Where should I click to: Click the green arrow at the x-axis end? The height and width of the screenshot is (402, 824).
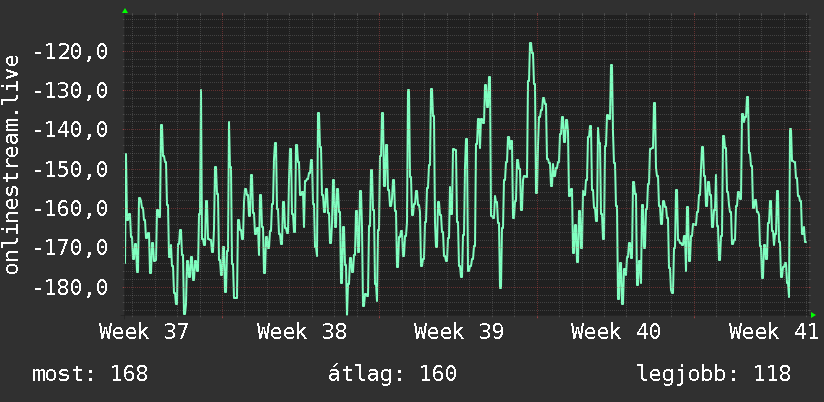coord(813,315)
